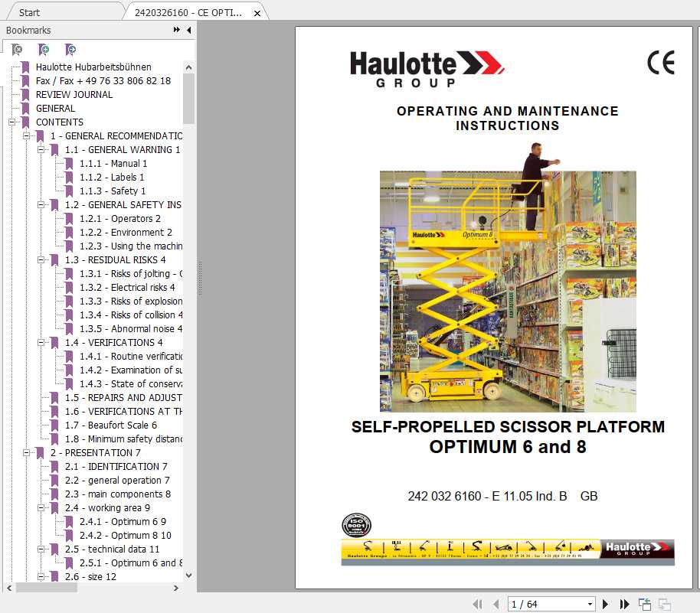The width and height of the screenshot is (700, 613).
Task: Click the third bookmark toolbar icon
Action: 70,49
